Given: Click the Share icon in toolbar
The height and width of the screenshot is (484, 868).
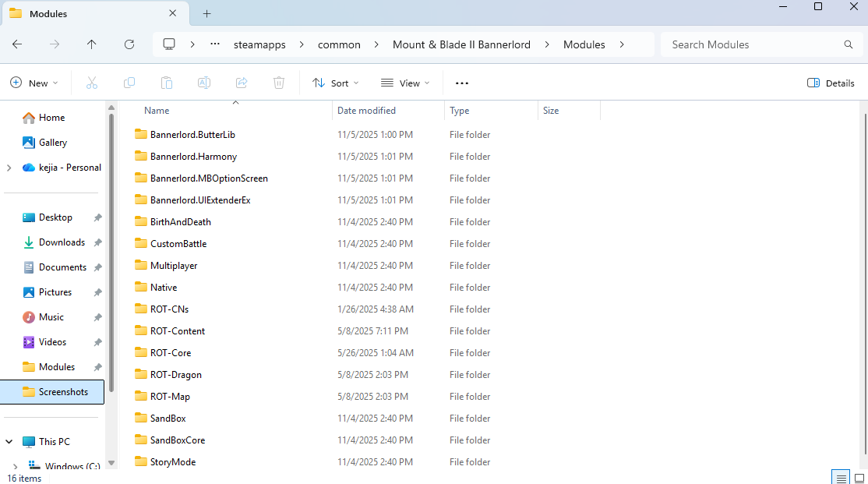Looking at the screenshot, I should (x=242, y=83).
